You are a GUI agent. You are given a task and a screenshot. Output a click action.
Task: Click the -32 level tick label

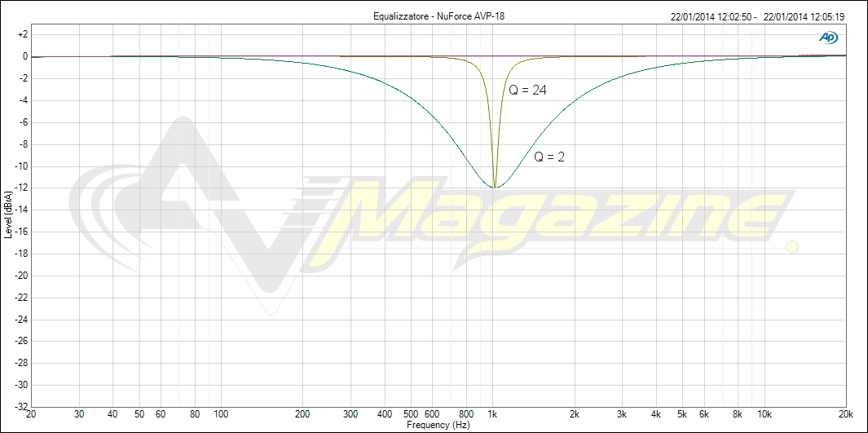pyautogui.click(x=21, y=406)
